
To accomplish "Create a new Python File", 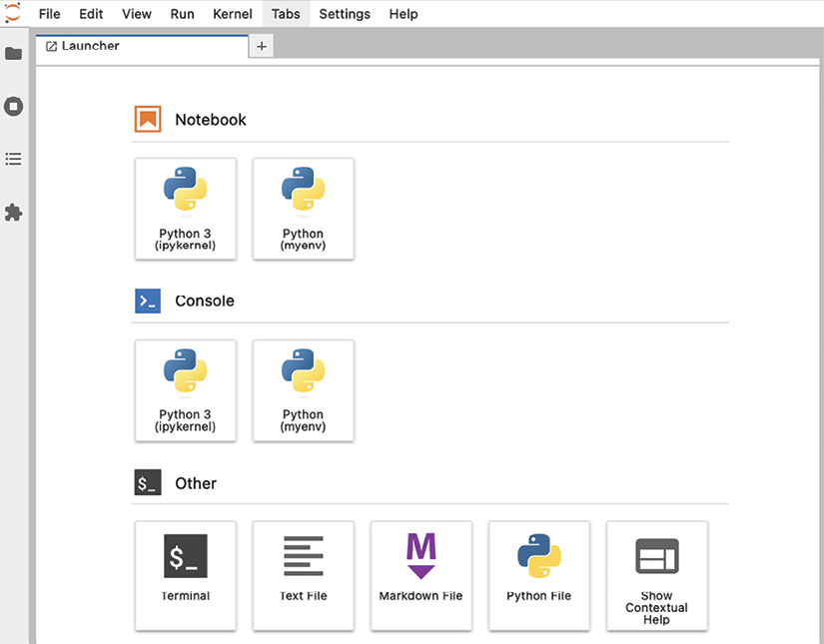I will click(x=538, y=576).
